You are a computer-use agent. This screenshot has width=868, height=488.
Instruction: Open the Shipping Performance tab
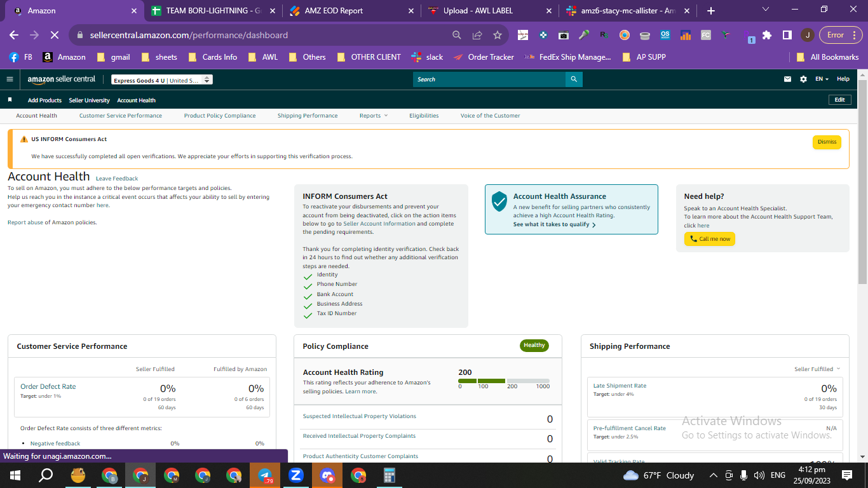308,116
